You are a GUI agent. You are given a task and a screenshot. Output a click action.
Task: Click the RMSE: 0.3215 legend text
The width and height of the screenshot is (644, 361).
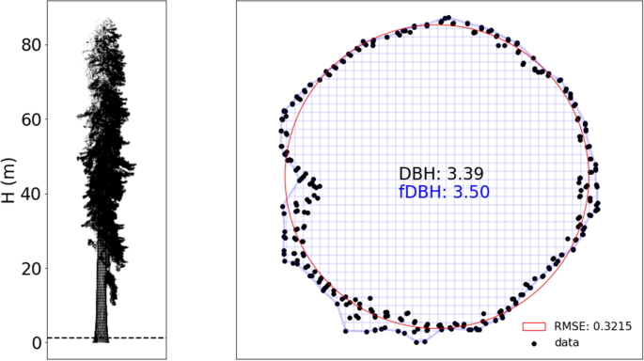pos(592,326)
